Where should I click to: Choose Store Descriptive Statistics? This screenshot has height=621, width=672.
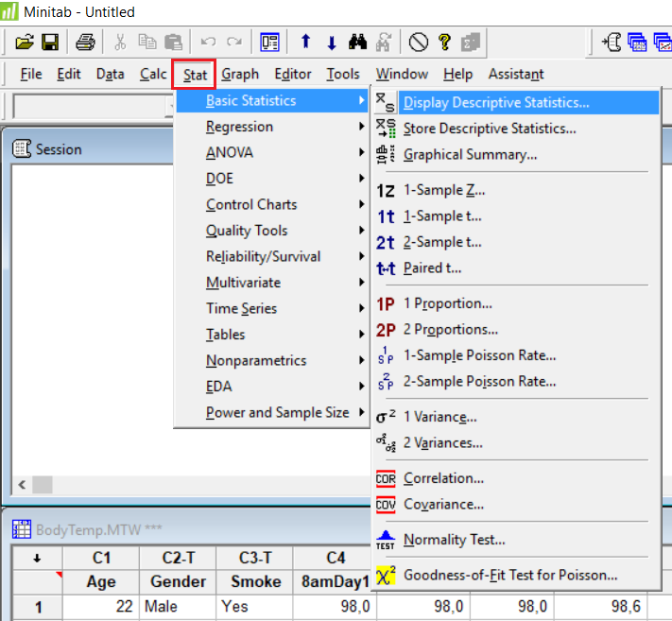(516, 129)
